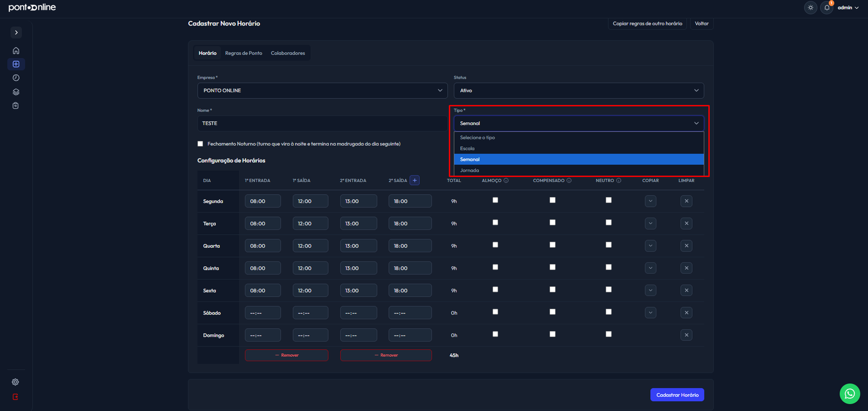This screenshot has width=868, height=411.
Task: Open the clipboard icon in the sidebar
Action: (16, 106)
